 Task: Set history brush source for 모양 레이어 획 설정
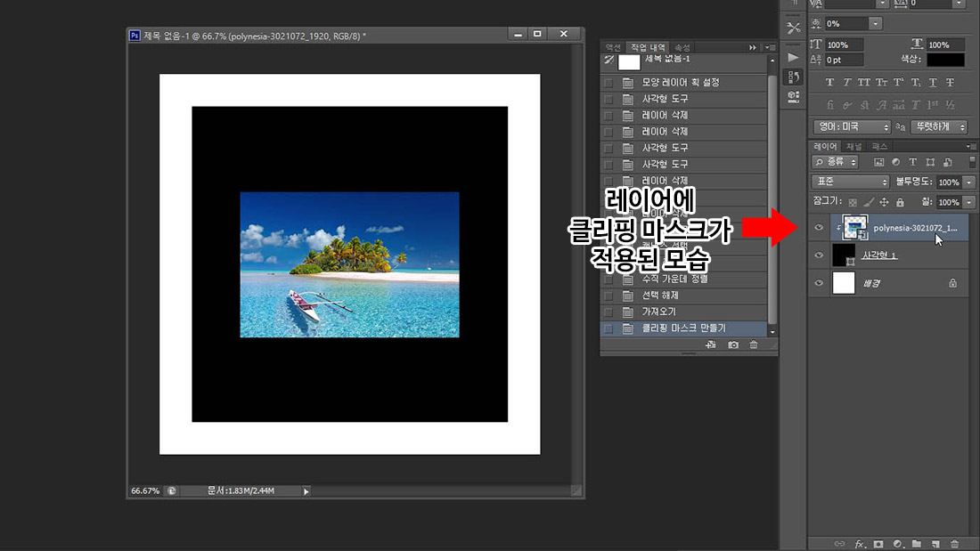click(x=608, y=83)
